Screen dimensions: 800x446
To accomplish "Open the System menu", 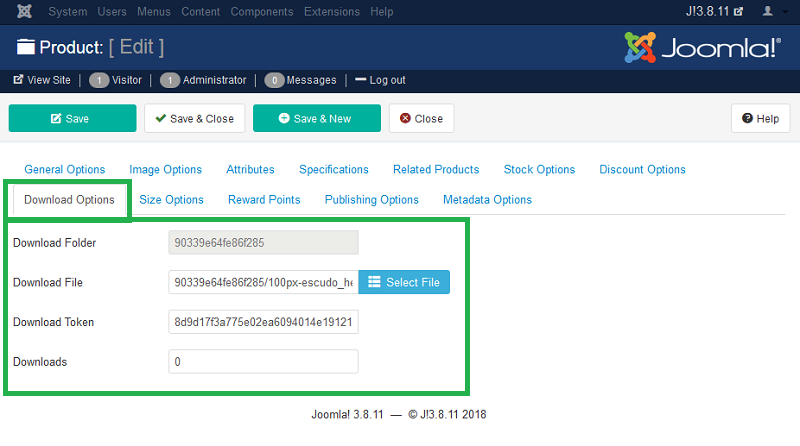I will (x=67, y=12).
